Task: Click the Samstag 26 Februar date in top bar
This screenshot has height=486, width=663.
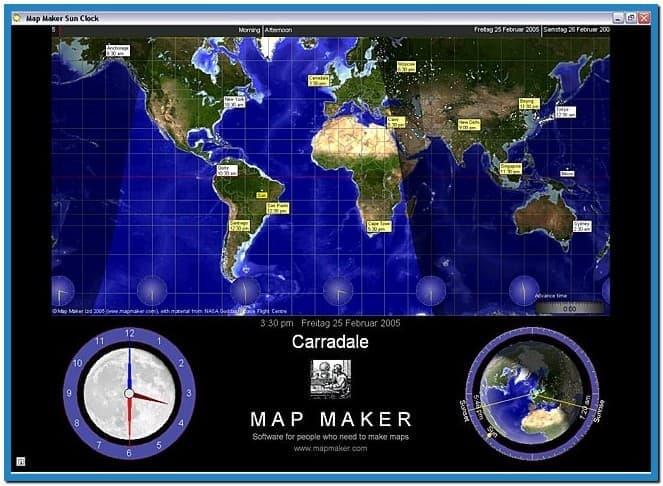Action: click(x=576, y=30)
